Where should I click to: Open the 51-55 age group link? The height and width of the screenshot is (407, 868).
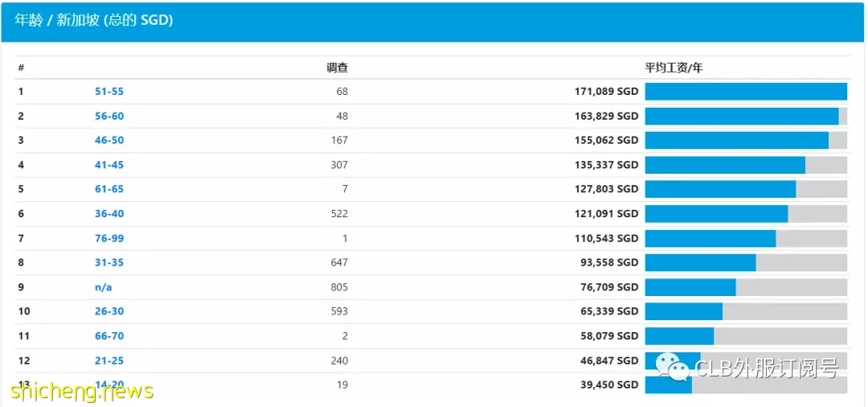point(109,92)
